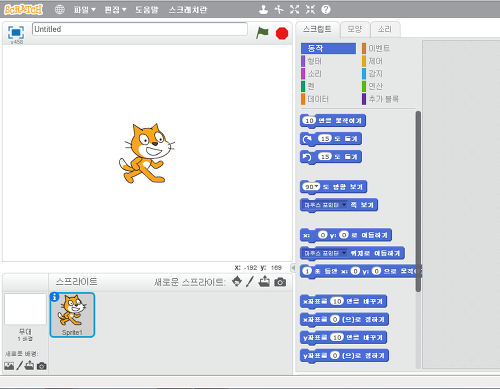Click the block help question mark icon
The image size is (500, 389).
[x=326, y=9]
